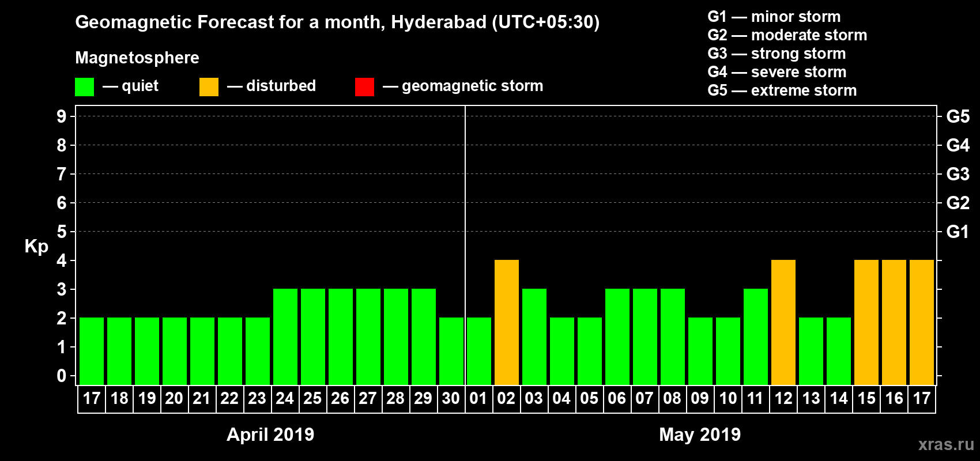Click the date label 25

(312, 399)
